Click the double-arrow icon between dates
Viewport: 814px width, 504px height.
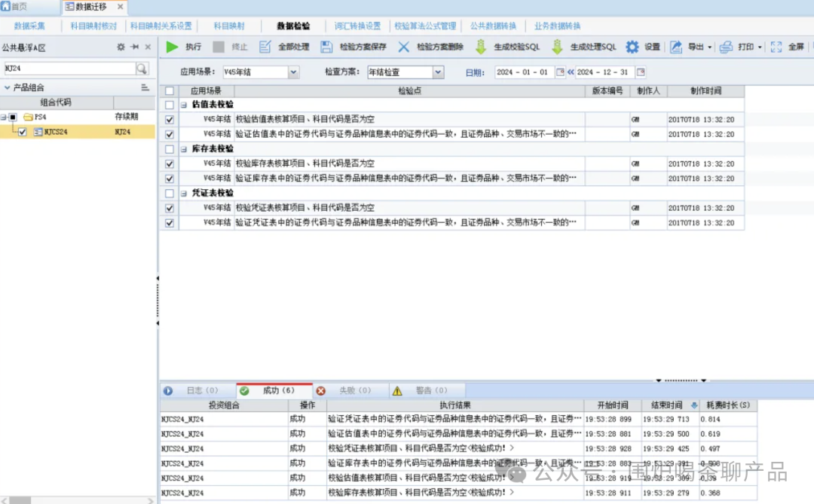point(571,72)
